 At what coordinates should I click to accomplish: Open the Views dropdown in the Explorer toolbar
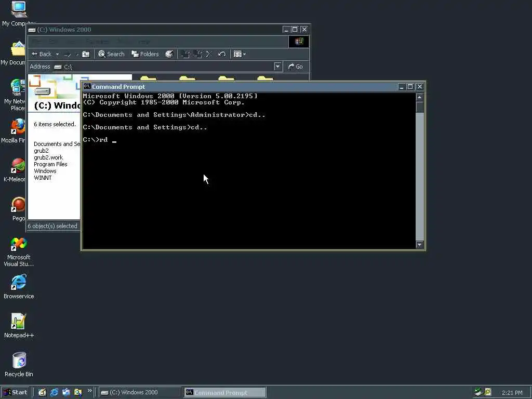pos(240,54)
